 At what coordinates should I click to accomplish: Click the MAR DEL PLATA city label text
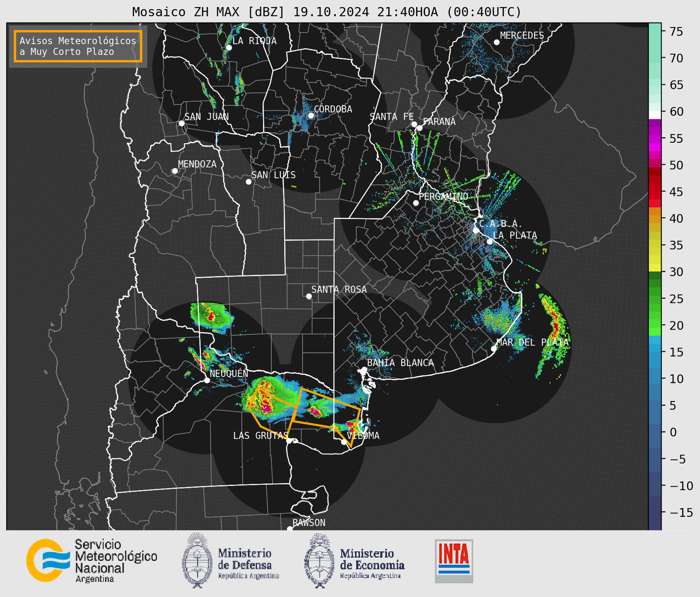[533, 343]
